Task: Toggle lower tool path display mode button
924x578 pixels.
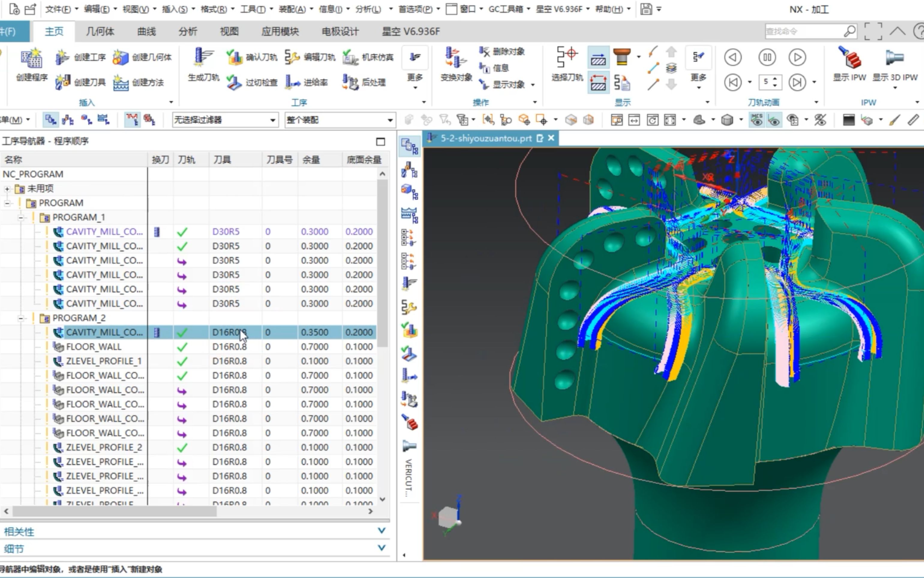Action: coord(598,82)
